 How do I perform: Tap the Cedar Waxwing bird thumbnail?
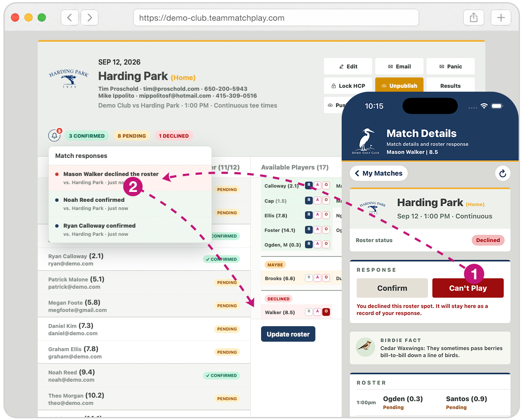pyautogui.click(x=365, y=346)
